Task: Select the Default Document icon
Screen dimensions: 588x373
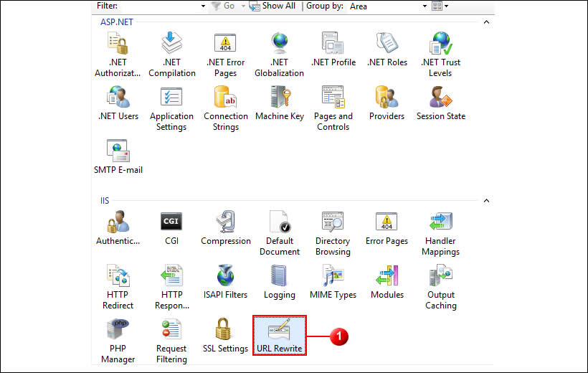Action: (x=279, y=233)
